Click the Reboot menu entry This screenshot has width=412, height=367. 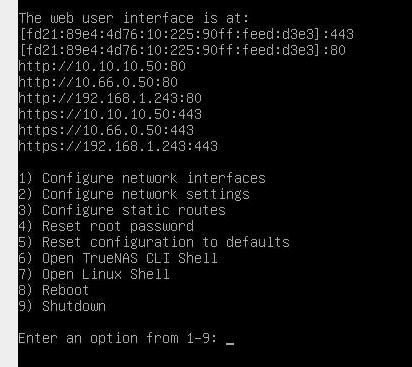coord(54,290)
